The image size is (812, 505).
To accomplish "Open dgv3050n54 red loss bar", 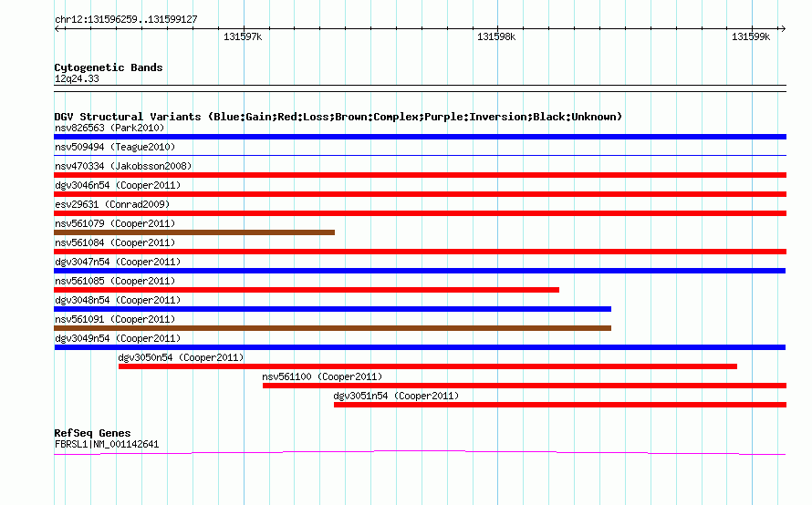I will [x=428, y=366].
